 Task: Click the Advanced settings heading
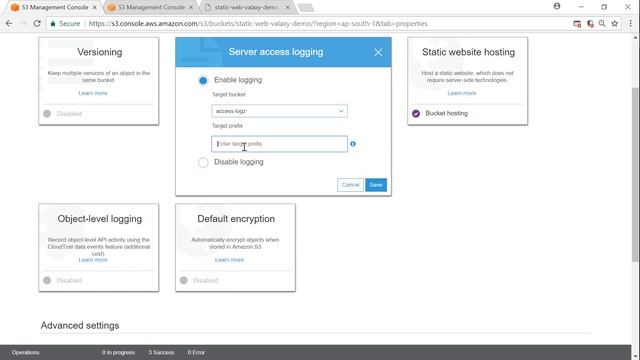point(80,326)
